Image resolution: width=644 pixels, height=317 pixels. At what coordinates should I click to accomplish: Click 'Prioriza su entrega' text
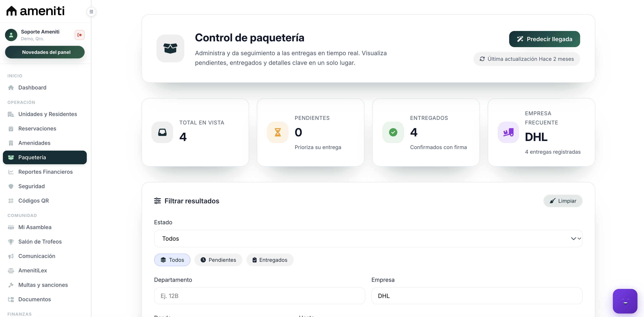318,148
